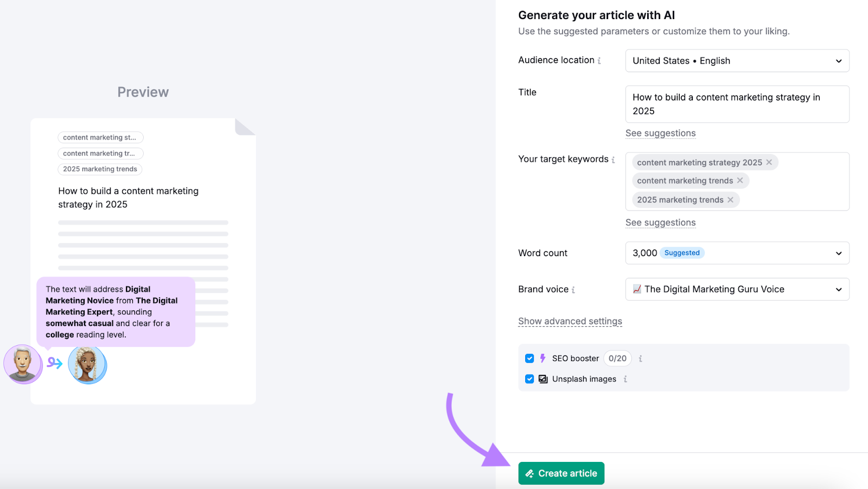Image resolution: width=868 pixels, height=489 pixels.
Task: Click the Audience location info icon
Action: [x=599, y=60]
